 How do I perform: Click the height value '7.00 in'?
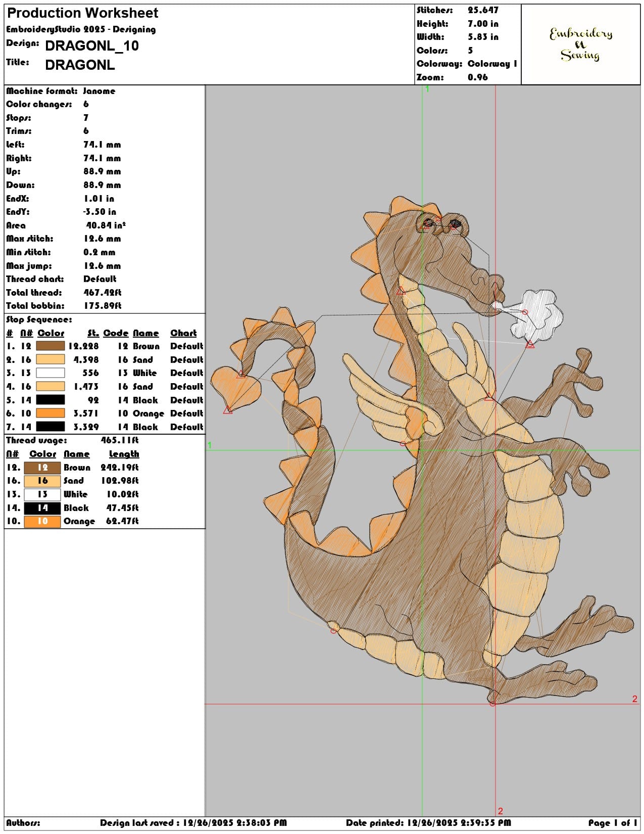coord(483,24)
